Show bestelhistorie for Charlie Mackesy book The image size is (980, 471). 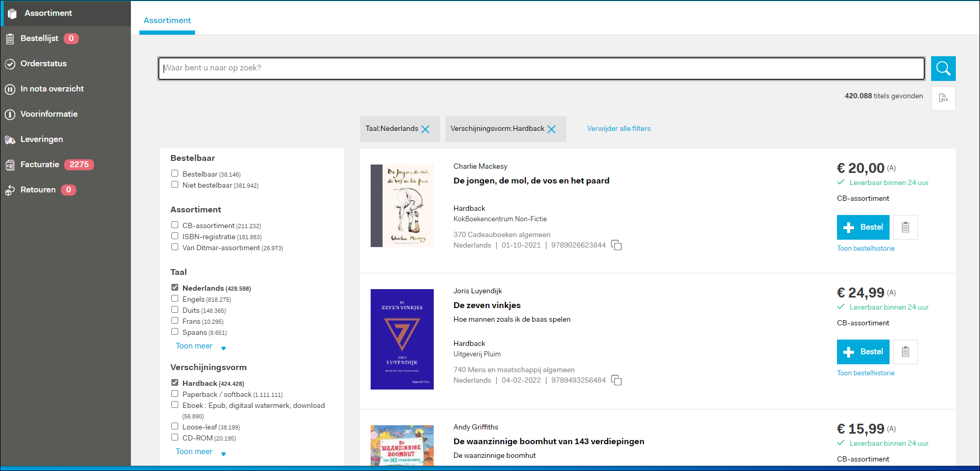pos(866,249)
